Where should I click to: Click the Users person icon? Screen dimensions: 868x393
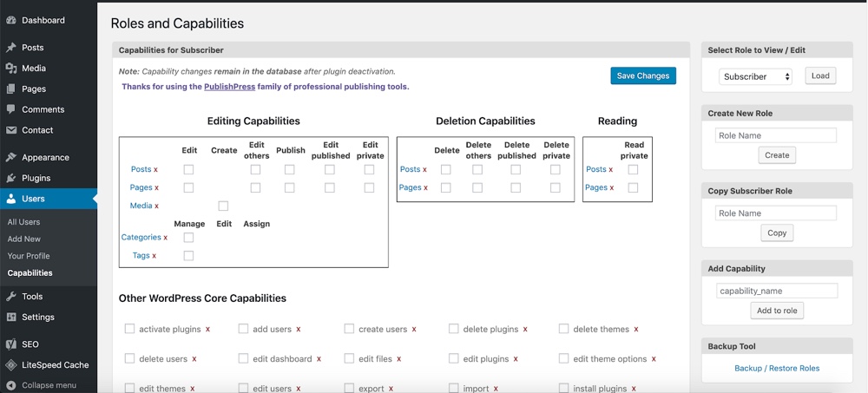10,199
